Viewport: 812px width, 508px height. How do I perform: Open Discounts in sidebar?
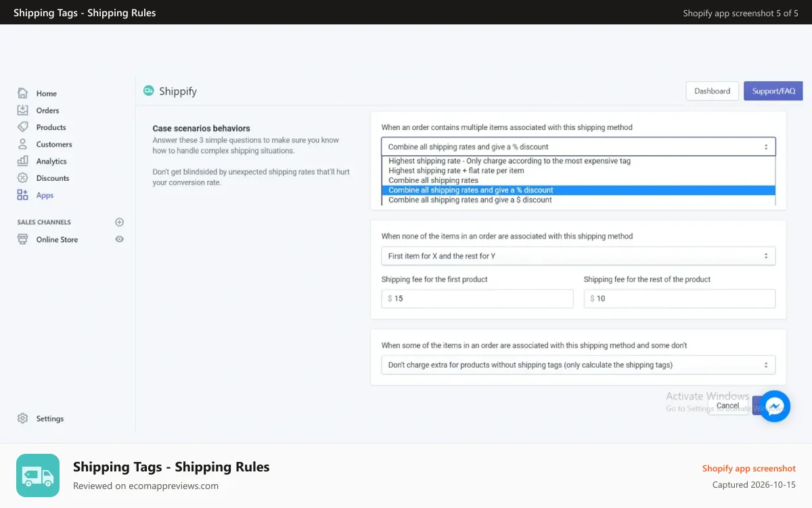53,178
